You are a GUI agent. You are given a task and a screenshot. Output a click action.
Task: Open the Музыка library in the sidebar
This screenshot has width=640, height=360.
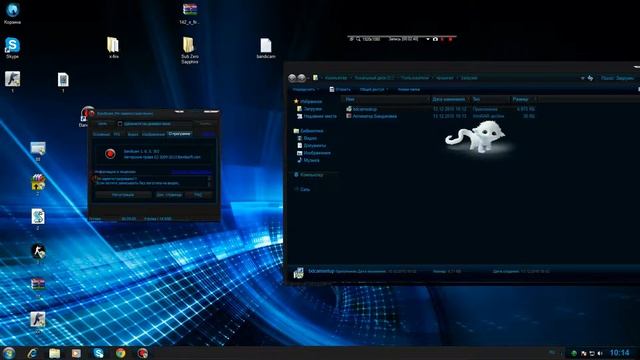(308, 160)
